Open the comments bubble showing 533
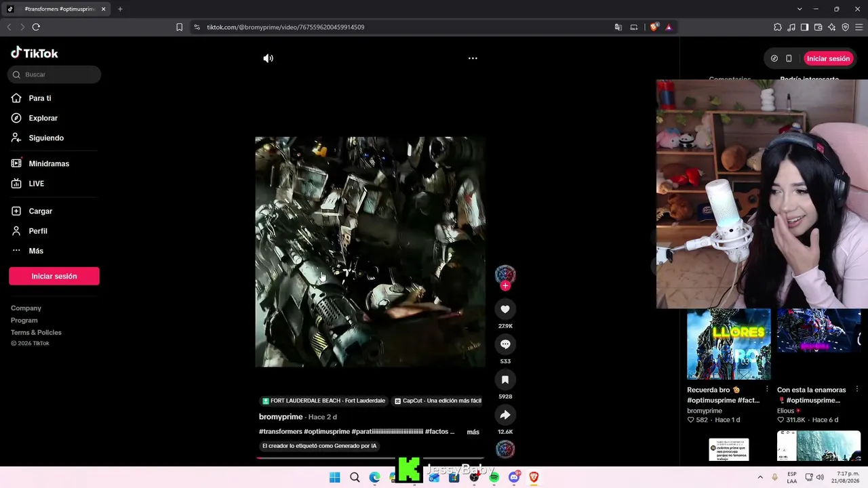868x488 pixels. [505, 344]
